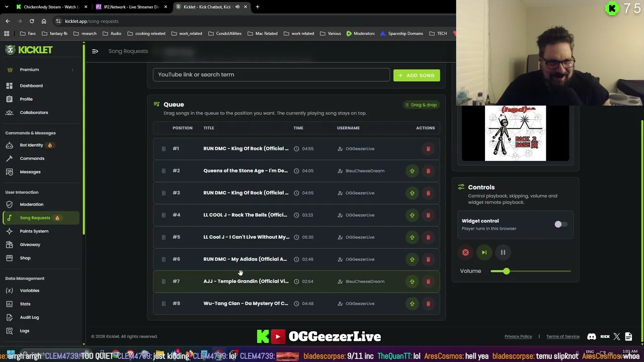
Task: Move AJJ Temple Grandin up the queue
Action: click(412, 282)
